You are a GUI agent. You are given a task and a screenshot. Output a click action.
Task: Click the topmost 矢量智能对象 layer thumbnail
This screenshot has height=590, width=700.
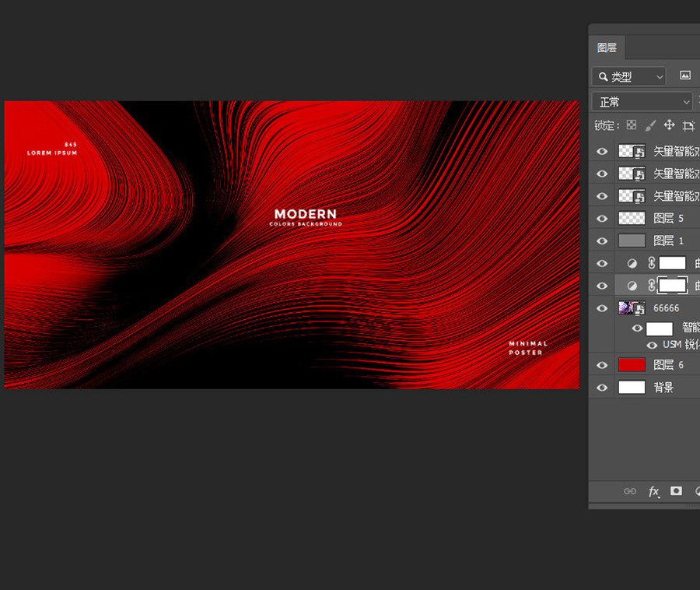coord(632,152)
